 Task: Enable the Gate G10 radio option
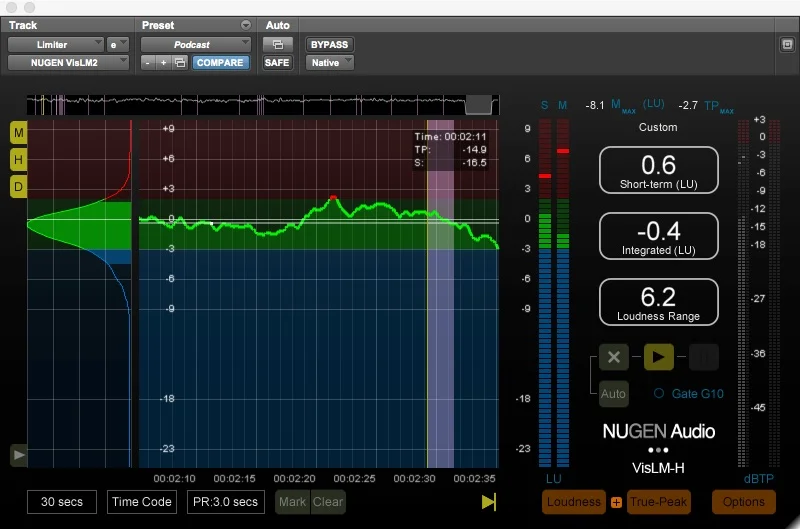point(659,393)
